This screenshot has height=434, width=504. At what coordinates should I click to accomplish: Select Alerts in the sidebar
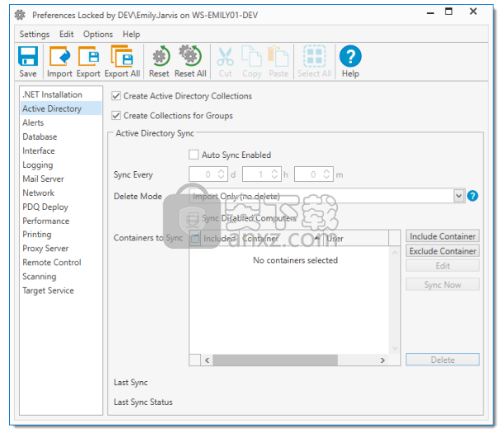[x=61, y=122]
